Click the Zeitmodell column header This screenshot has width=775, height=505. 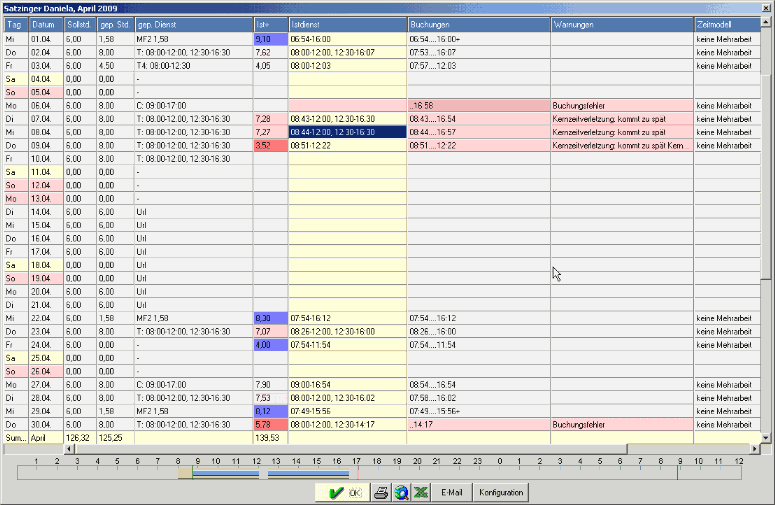tap(726, 23)
